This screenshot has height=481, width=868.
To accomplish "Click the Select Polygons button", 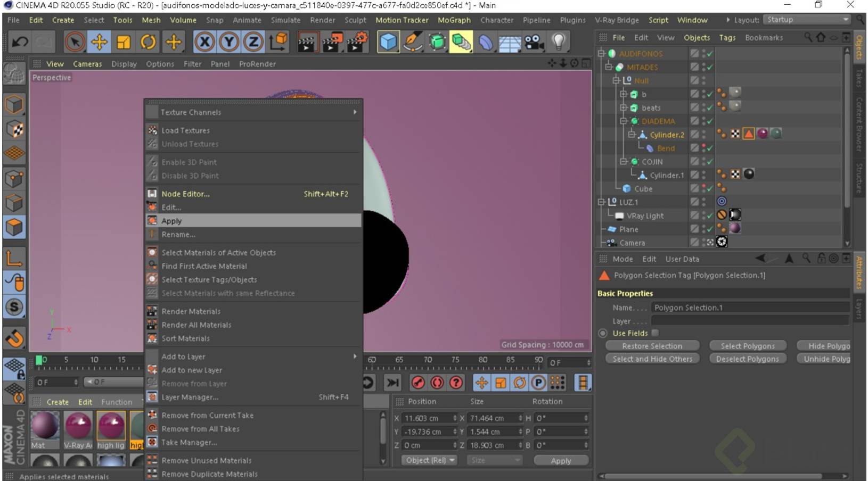I will click(x=747, y=346).
